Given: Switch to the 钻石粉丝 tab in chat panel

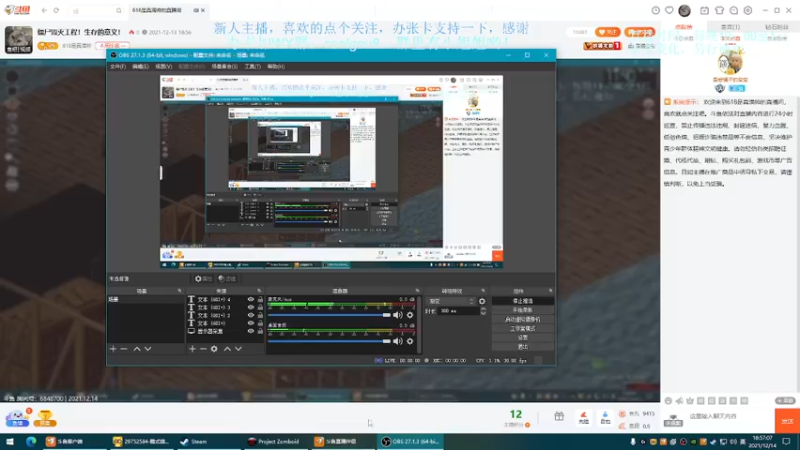Looking at the screenshot, I should point(776,27).
